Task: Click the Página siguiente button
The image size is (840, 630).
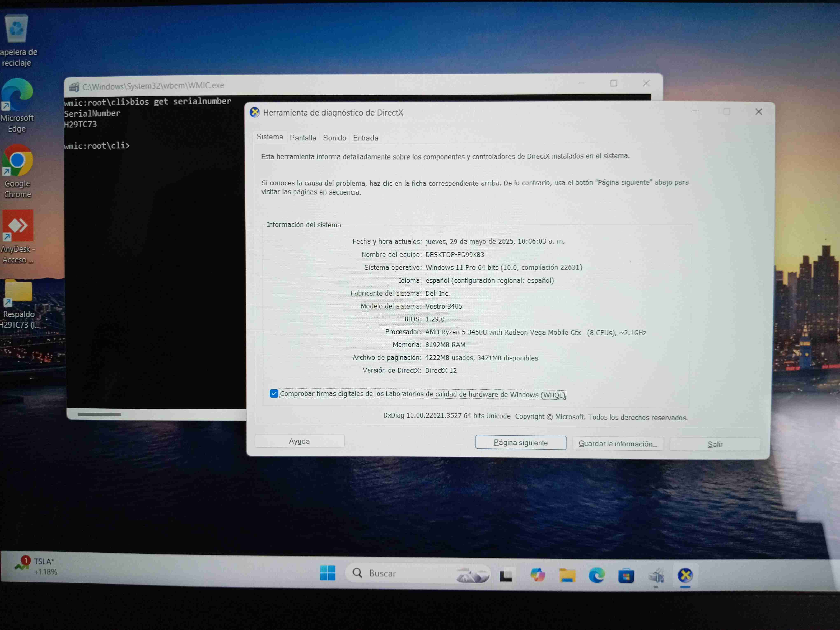Action: pos(521,442)
